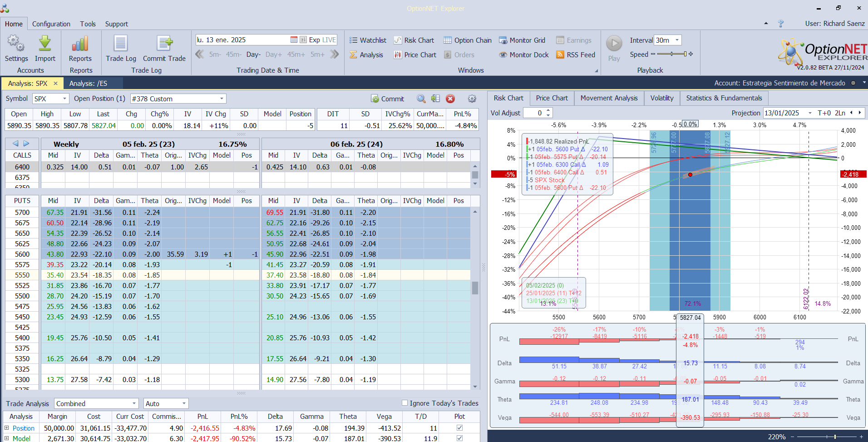Step forward with double right arrow
This screenshot has width=868, height=442.
335,55
